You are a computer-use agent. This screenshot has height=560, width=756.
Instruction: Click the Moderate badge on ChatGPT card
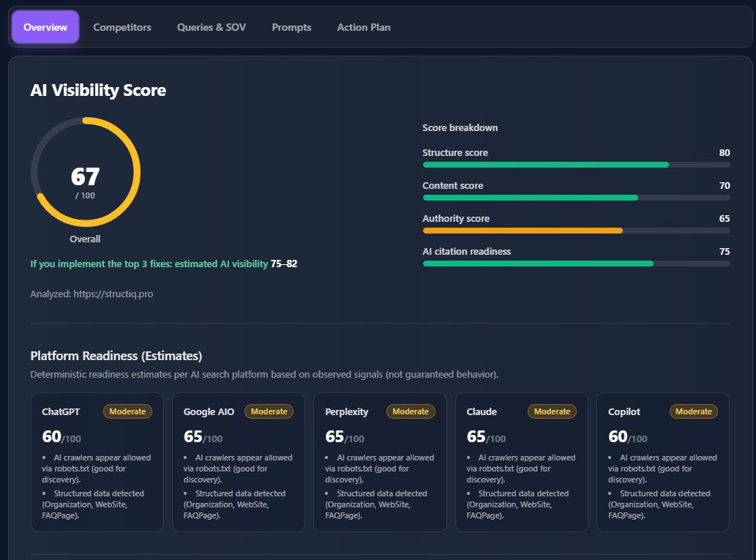pos(127,411)
